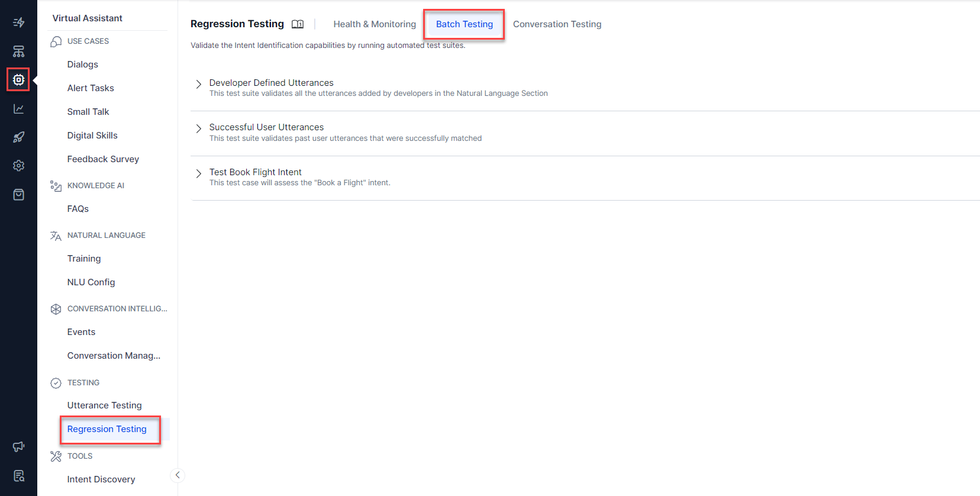Expand Test Book Flight Intent suite

click(199, 173)
